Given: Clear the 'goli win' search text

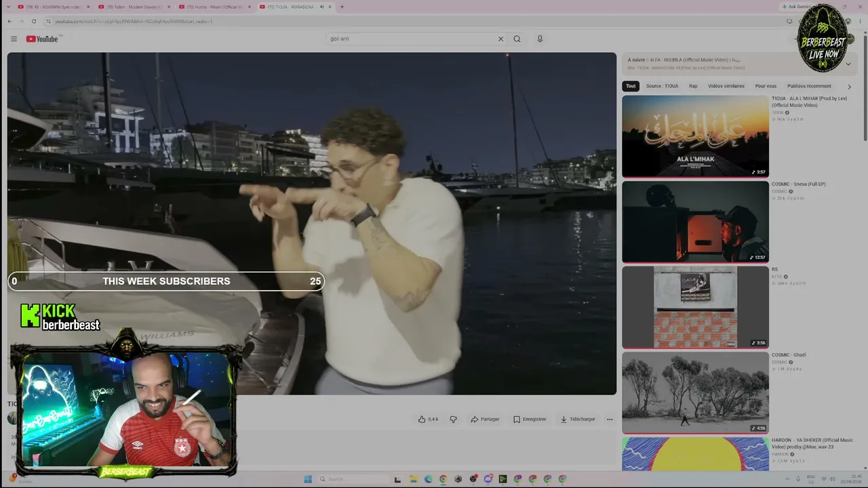Looking at the screenshot, I should (500, 39).
